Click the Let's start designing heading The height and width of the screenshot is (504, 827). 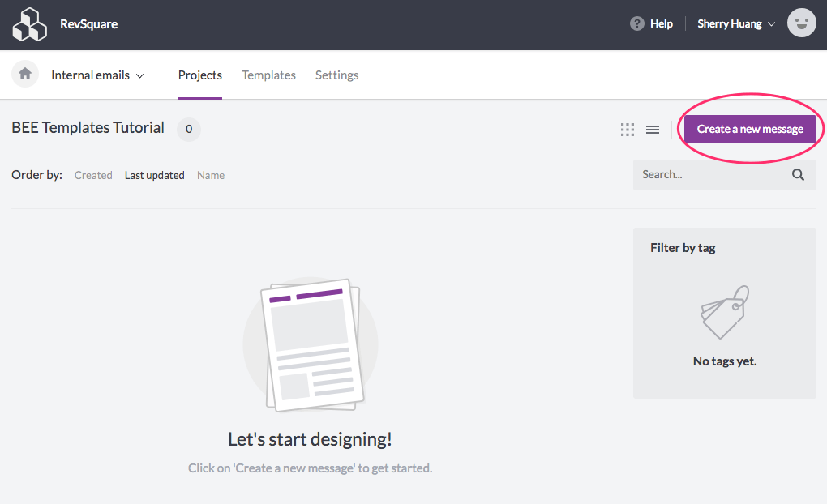[310, 439]
